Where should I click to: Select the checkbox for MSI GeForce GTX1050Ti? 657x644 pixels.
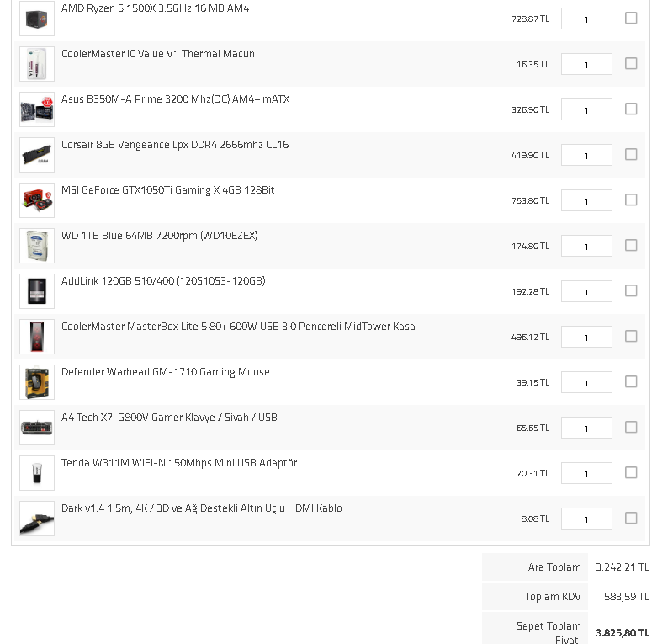pos(631,200)
